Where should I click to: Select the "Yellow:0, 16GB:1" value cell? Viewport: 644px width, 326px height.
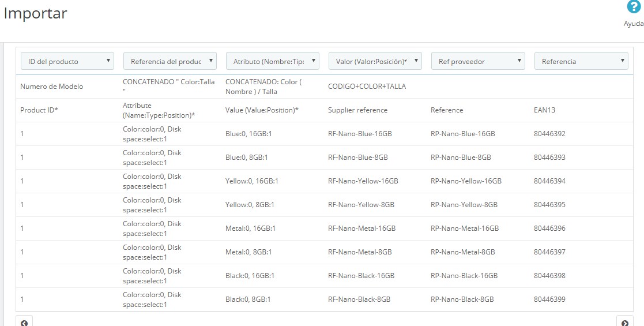[252, 181]
